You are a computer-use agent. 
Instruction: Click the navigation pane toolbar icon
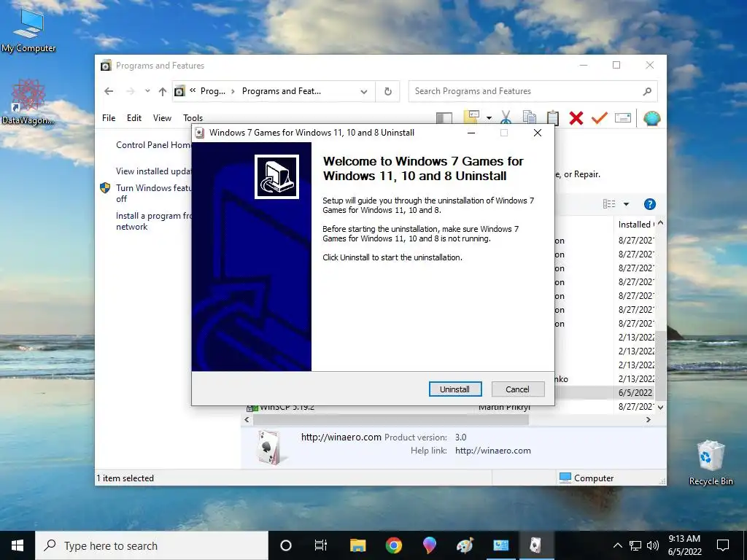click(444, 117)
